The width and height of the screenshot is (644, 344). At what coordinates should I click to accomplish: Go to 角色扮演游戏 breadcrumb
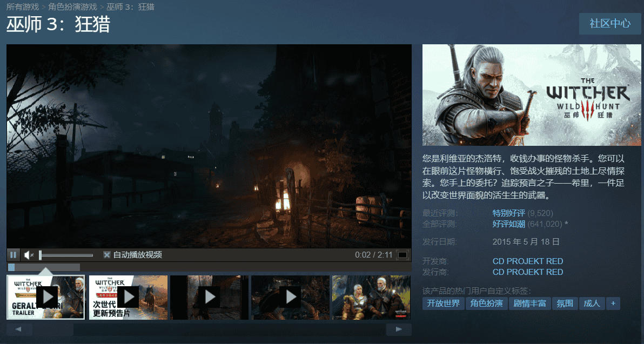point(73,7)
